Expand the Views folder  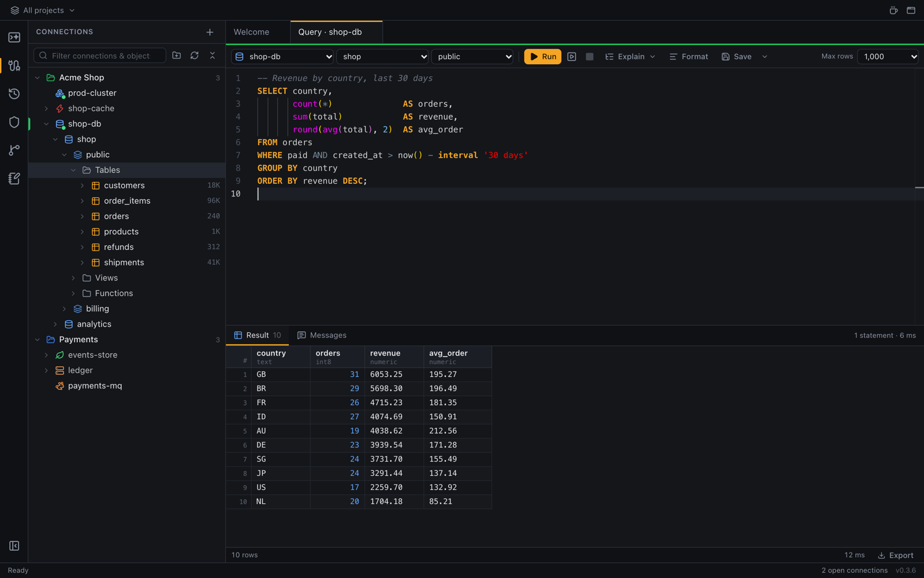coord(73,278)
